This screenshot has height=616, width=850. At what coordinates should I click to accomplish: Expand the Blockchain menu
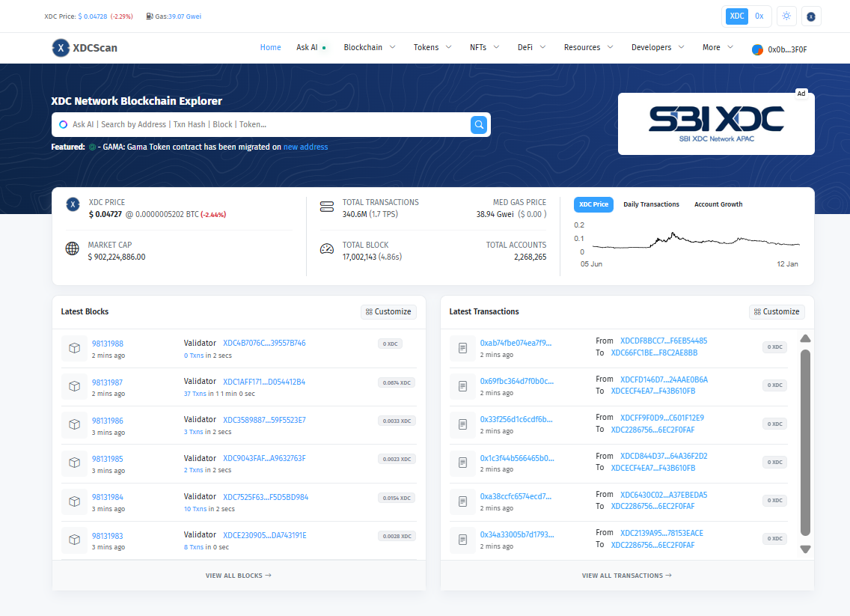coord(369,48)
